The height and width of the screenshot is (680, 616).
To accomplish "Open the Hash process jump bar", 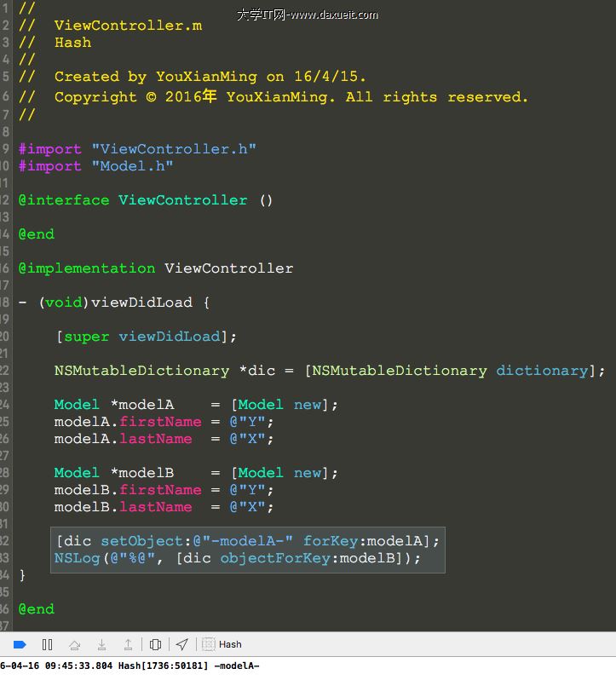I will tap(230, 644).
